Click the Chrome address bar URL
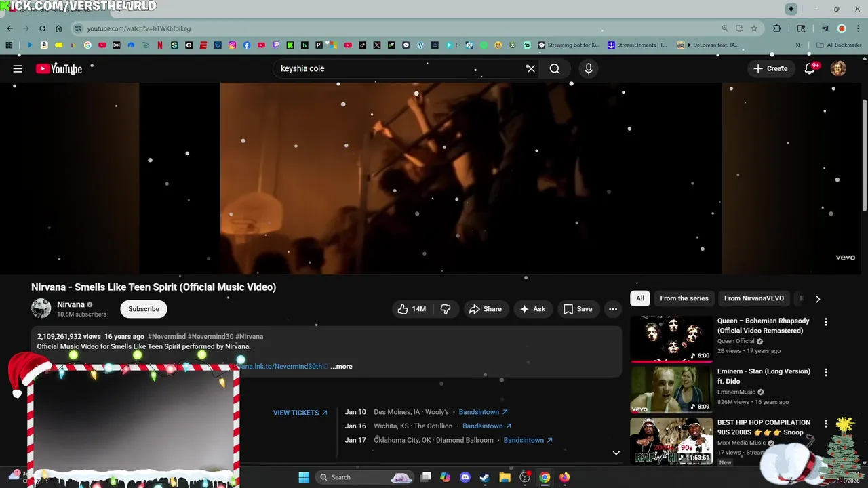 [x=138, y=28]
